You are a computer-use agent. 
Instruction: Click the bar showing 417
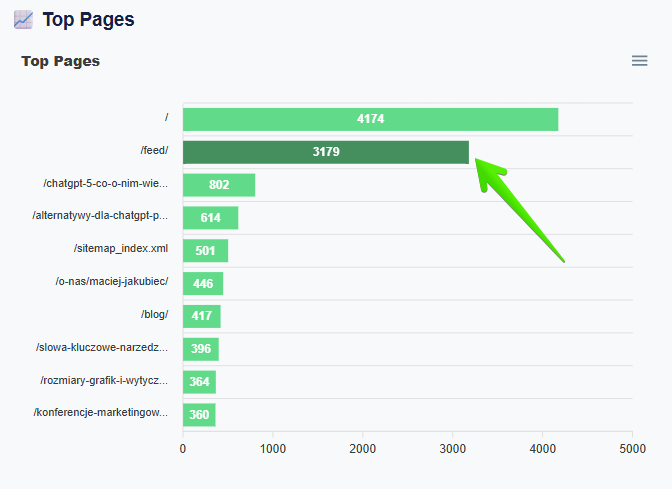(x=201, y=316)
